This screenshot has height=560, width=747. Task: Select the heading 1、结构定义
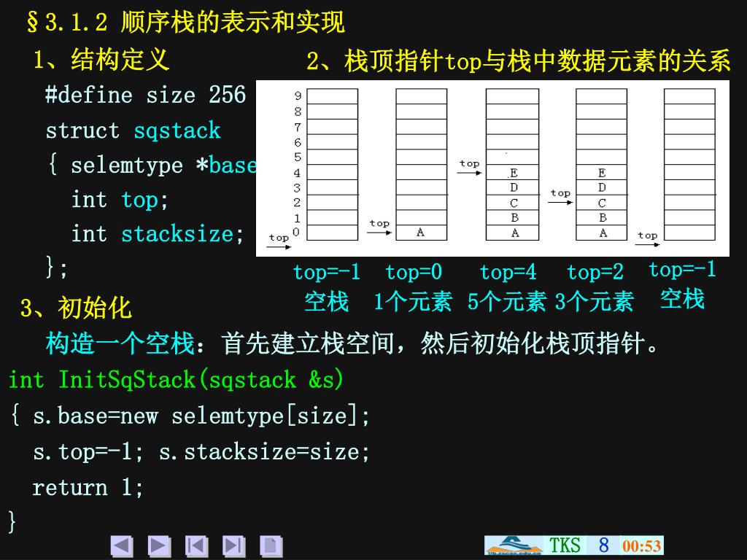point(101,60)
